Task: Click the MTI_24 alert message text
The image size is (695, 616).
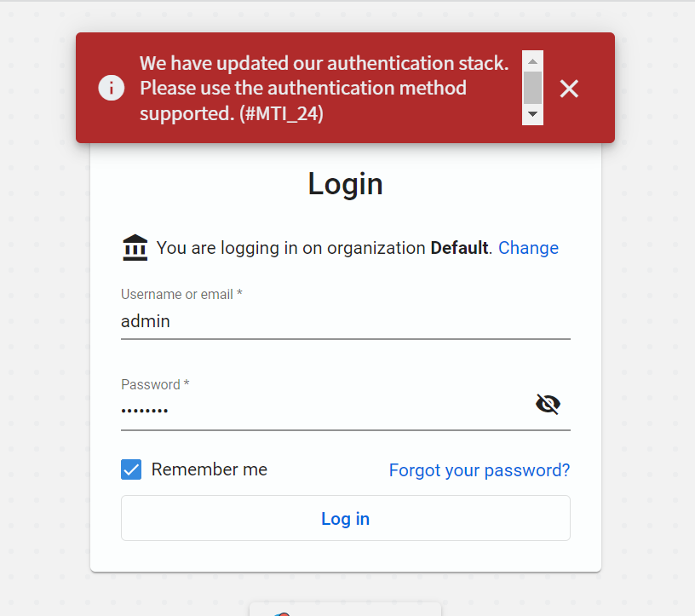Action: 324,88
